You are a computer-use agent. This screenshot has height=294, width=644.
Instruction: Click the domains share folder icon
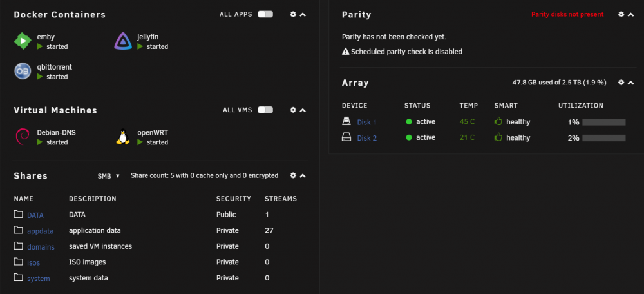click(18, 246)
